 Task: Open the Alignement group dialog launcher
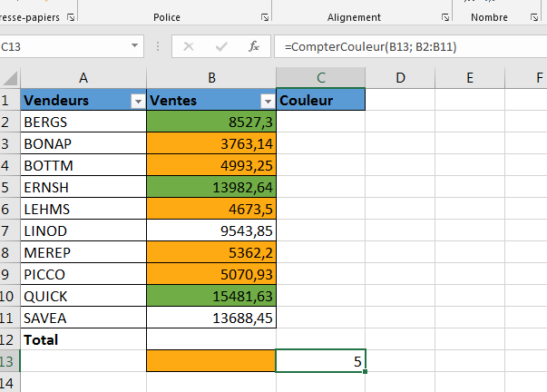(445, 17)
